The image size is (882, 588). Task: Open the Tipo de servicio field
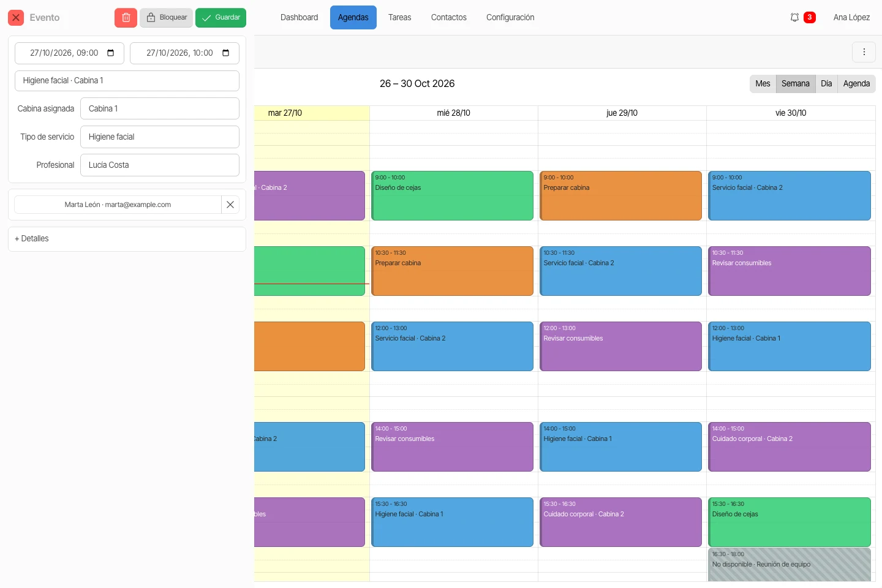pos(160,137)
